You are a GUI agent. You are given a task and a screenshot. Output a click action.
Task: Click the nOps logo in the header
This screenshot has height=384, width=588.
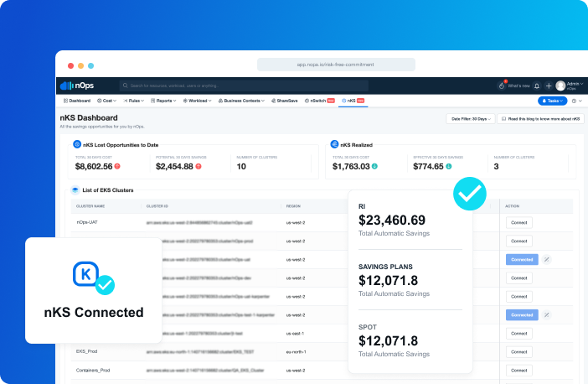tap(77, 86)
